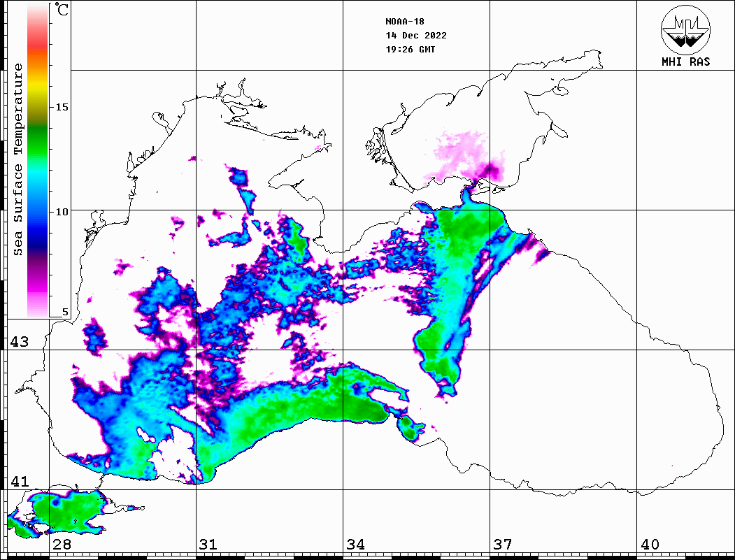Click the 'MHI RAS' label text
Viewport: 735px width, 560px height.
pyautogui.click(x=686, y=62)
